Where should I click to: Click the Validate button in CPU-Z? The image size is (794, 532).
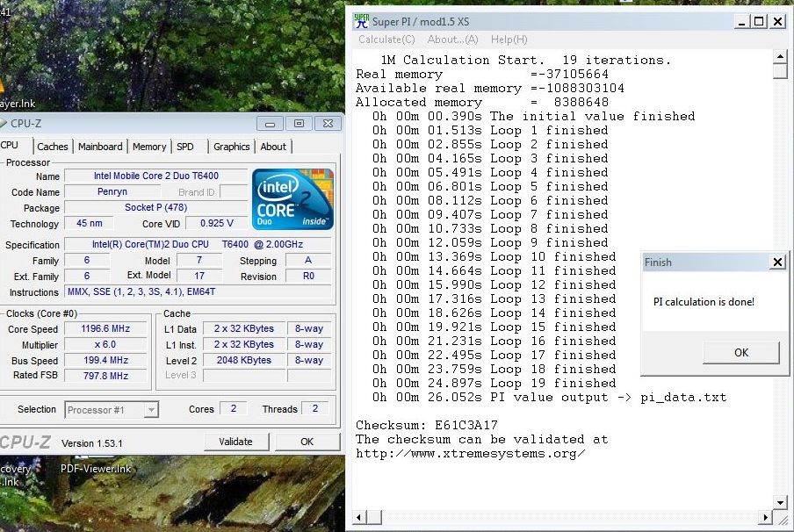pos(235,441)
